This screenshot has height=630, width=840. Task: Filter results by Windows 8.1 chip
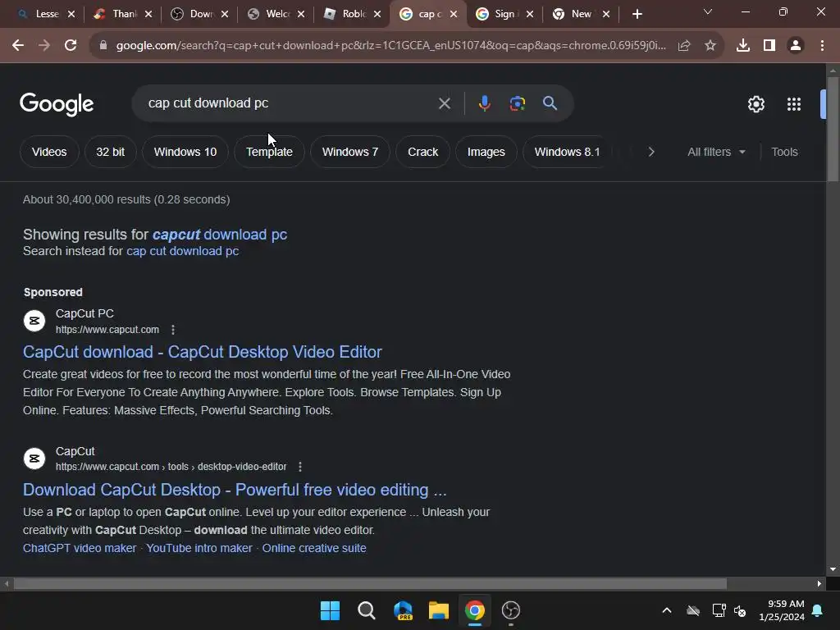[x=567, y=152]
